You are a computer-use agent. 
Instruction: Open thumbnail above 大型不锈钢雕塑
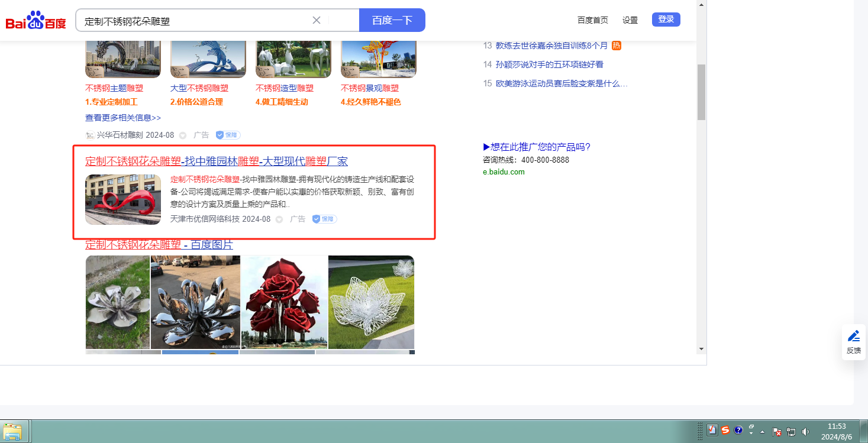(x=208, y=59)
